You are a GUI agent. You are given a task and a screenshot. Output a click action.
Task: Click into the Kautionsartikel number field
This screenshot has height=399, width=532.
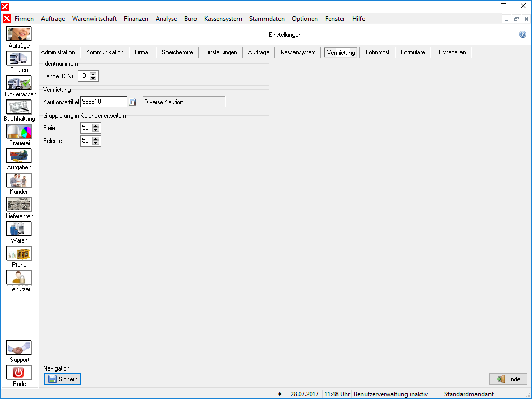(x=104, y=102)
